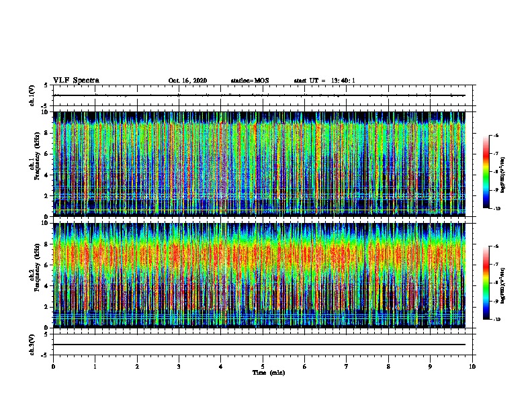Click time axis tick label "4"

[x=221, y=367]
